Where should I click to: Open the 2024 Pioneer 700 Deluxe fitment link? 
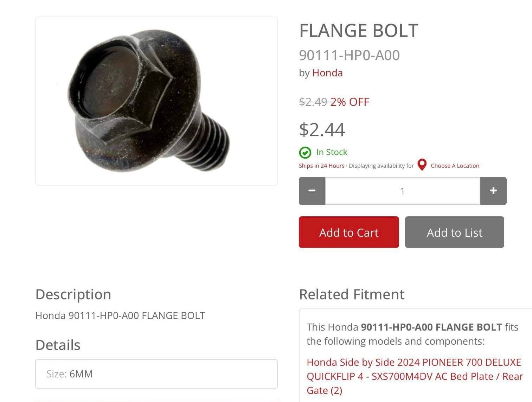[415, 376]
